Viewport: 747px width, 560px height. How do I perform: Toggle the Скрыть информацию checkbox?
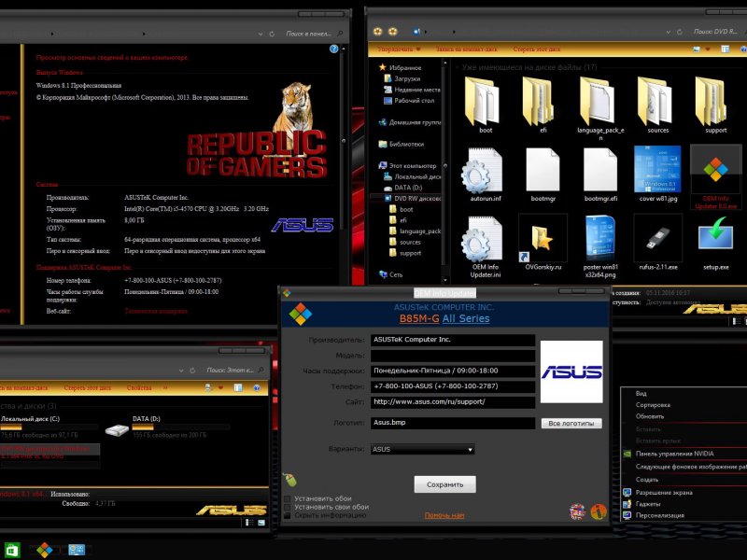tap(287, 515)
